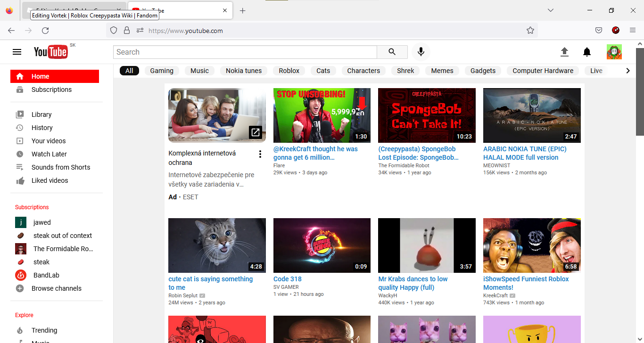The height and width of the screenshot is (343, 644).
Task: Open a new browser tab
Action: coord(242,10)
